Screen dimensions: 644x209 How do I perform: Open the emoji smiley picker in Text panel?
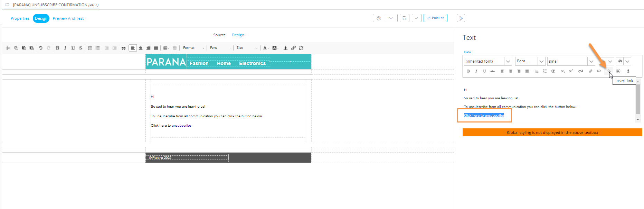tap(618, 71)
